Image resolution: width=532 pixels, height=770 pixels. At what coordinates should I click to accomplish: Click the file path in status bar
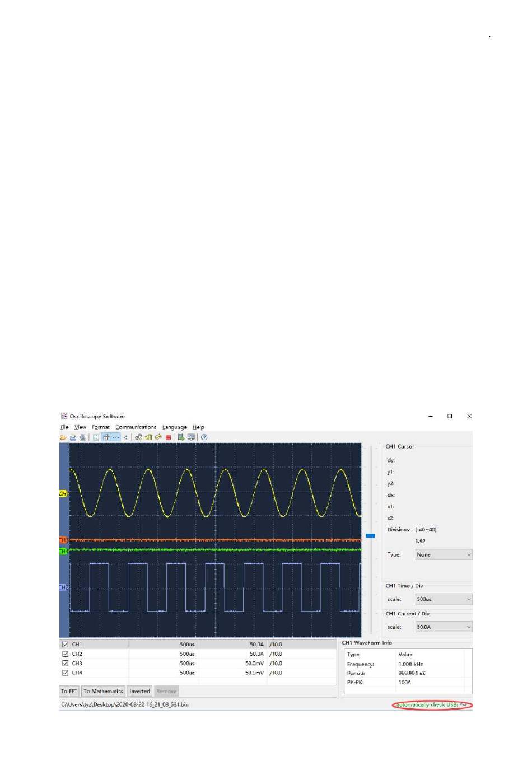click(124, 705)
